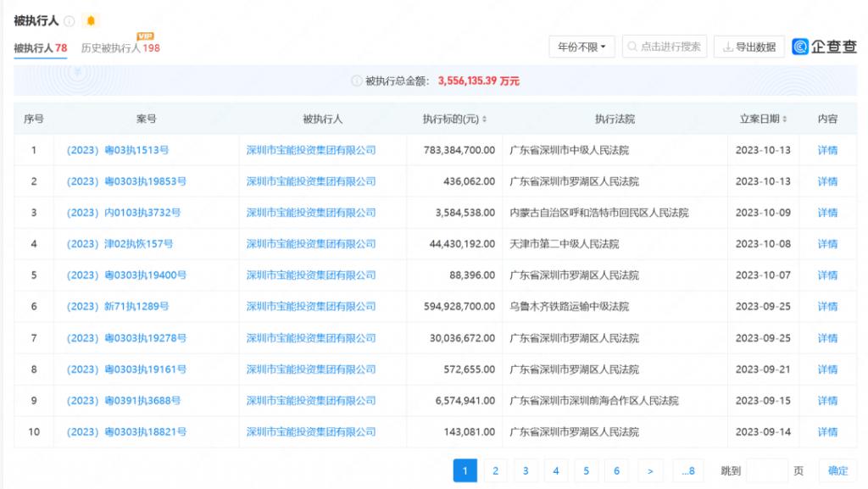Open case (2023)粤0303执19278号
The height and width of the screenshot is (489, 868).
(126, 338)
